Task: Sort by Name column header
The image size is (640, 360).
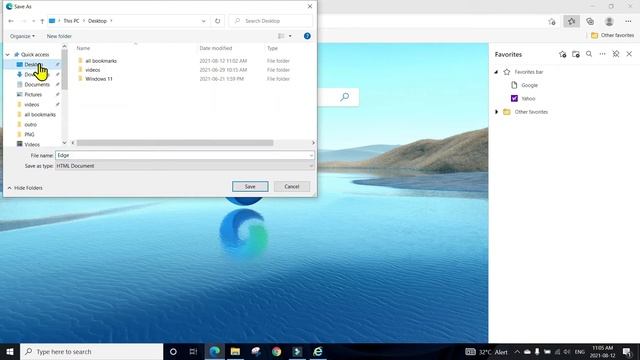Action: [x=83, y=48]
